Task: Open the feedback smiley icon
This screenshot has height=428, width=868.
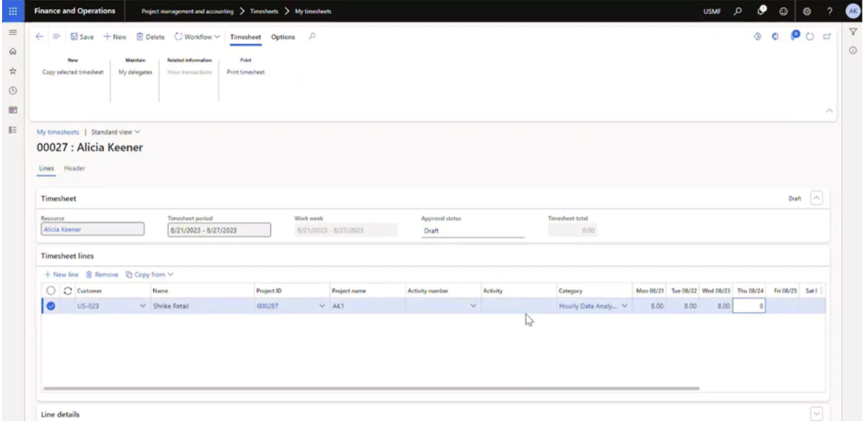Action: pos(785,11)
